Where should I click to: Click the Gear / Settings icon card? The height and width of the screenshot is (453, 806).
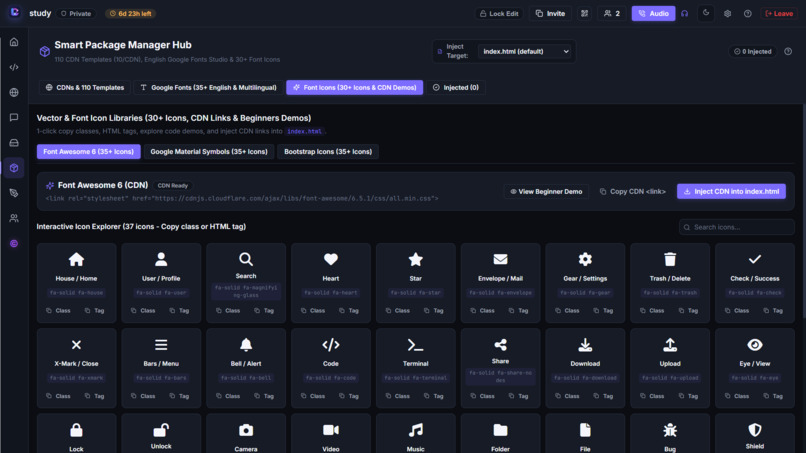coord(585,283)
